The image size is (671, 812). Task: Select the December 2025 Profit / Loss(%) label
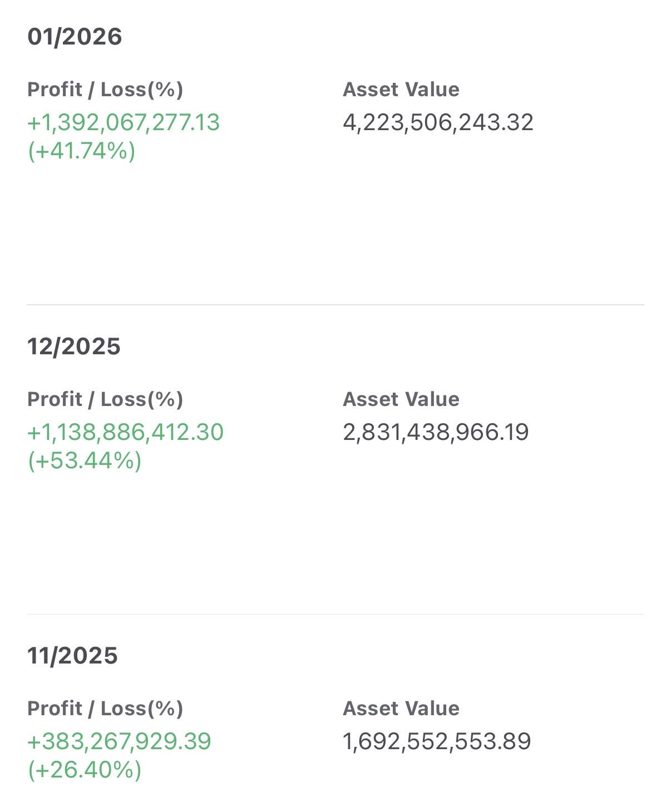(105, 399)
